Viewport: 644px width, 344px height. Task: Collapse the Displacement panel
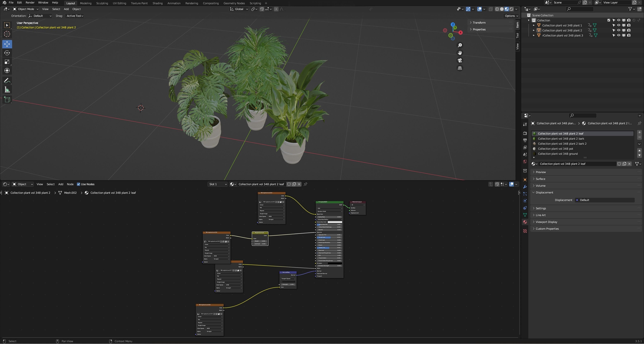544,193
